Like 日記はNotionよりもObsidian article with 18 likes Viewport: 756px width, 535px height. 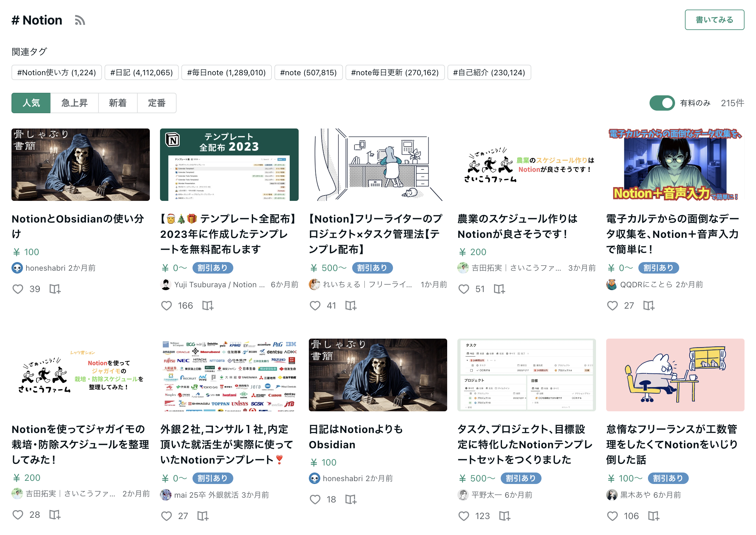(x=315, y=499)
